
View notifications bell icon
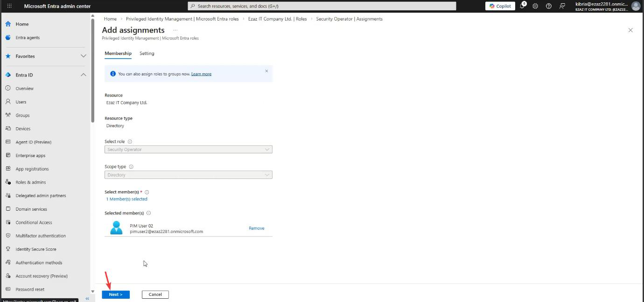[523, 6]
